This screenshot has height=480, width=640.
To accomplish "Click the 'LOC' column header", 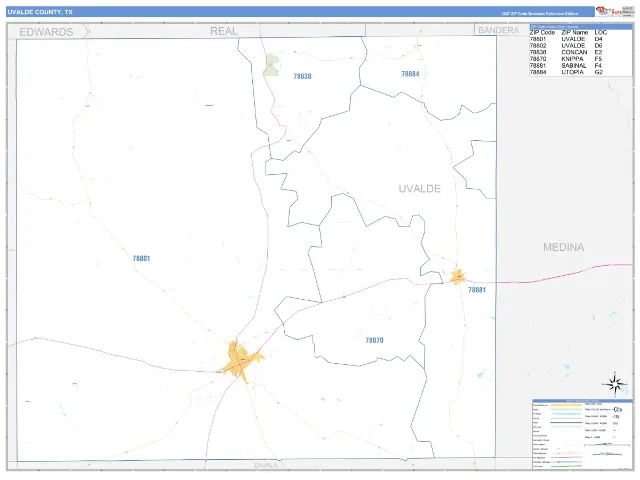I will [601, 32].
